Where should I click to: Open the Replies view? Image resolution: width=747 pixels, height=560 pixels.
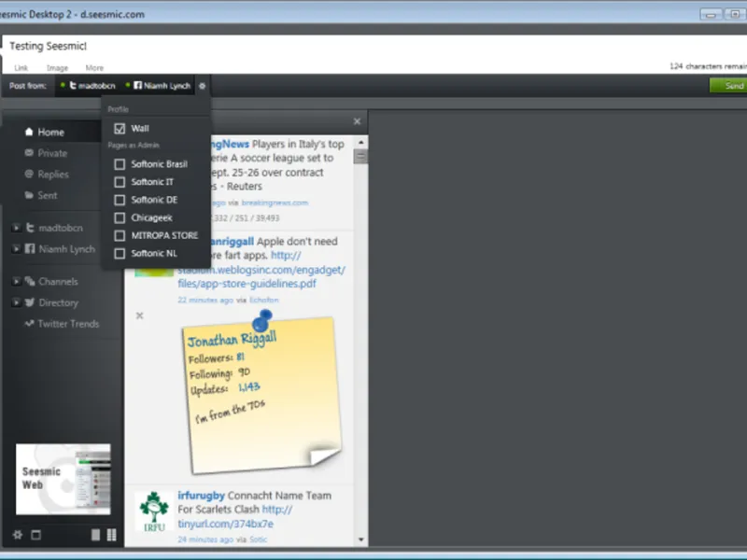(x=53, y=175)
